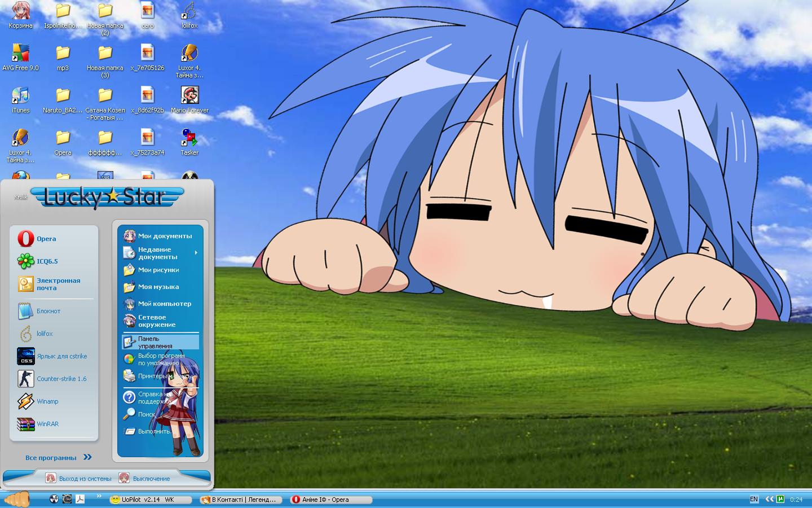Select the Сатана Козел folder
This screenshot has width=812, height=508.
click(x=105, y=103)
